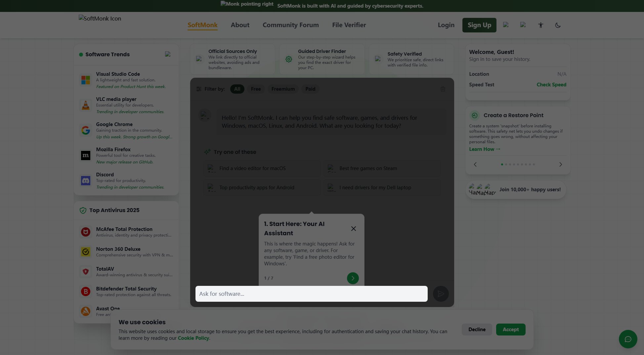Open the Community Forum menu item
Image resolution: width=644 pixels, height=355 pixels.
(290, 25)
